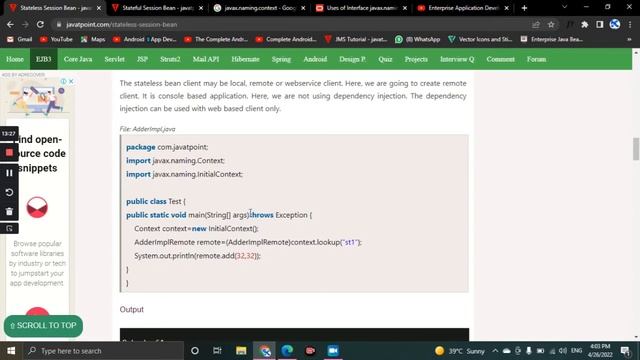The image size is (640, 360).
Task: Open Cortana circle on the taskbar
Action: pyautogui.click(x=195, y=351)
